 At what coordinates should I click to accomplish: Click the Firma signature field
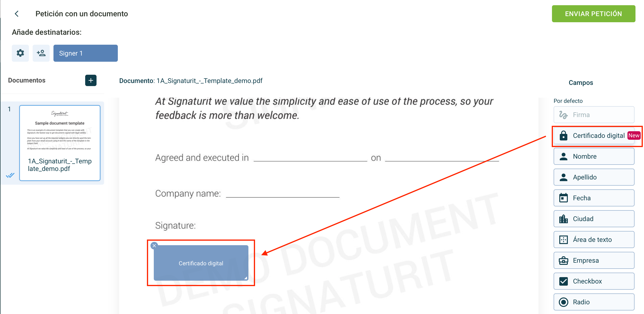click(x=594, y=115)
